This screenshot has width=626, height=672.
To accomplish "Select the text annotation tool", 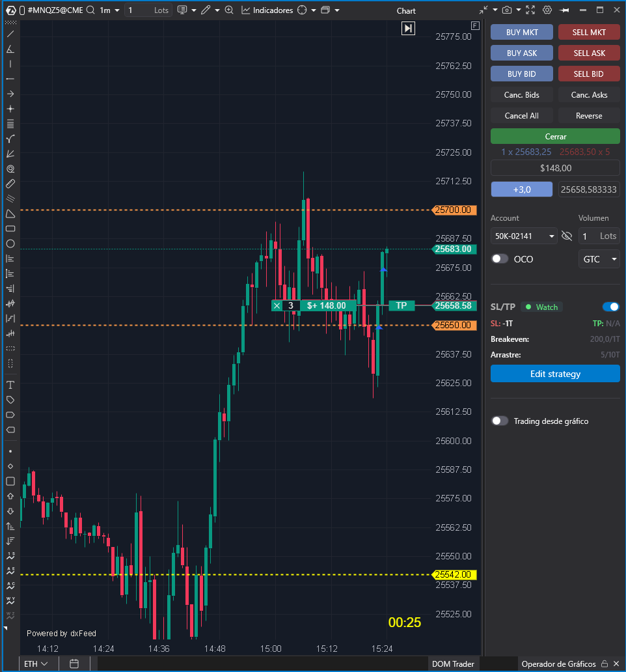I will (10, 385).
